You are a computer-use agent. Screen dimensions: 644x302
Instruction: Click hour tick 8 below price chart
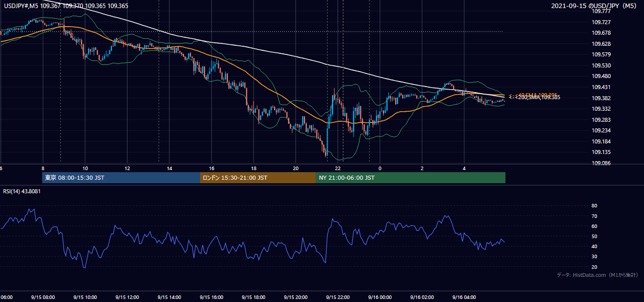coord(43,169)
